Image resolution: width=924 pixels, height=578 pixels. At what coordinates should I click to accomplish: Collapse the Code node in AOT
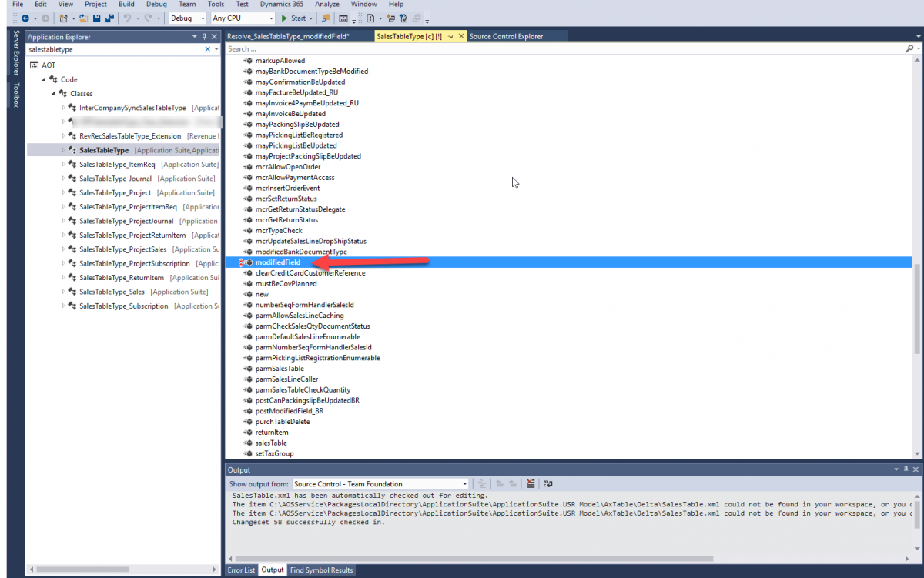click(44, 79)
